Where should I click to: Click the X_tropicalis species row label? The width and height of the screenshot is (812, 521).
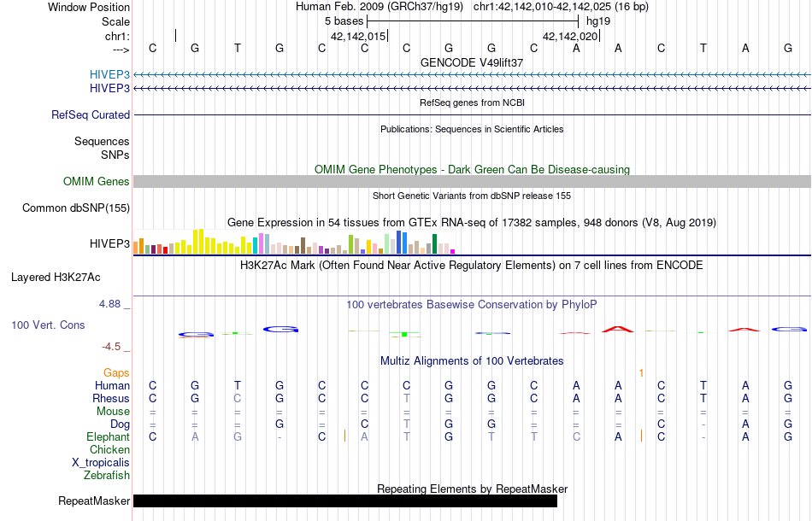coord(101,463)
